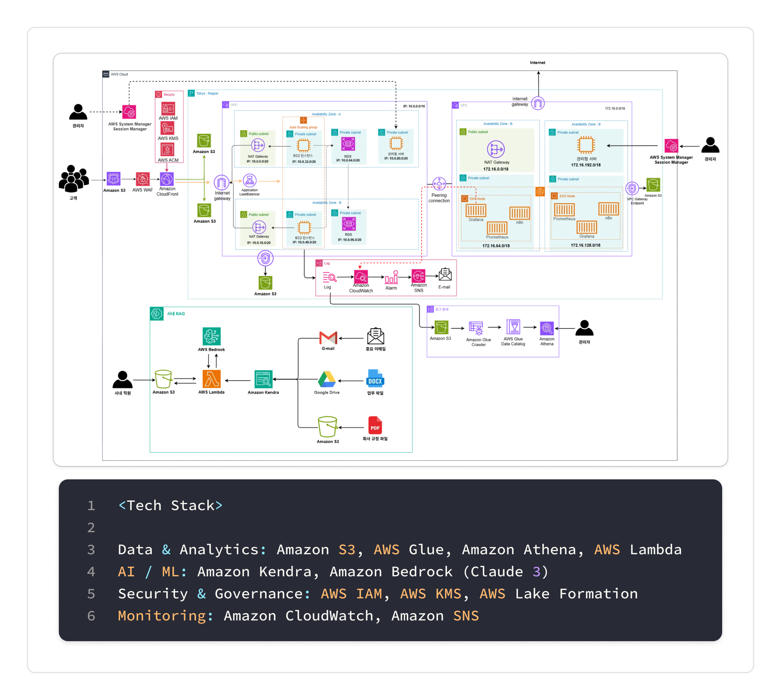Click EC2 인스턴스 icon at 10.0.32.0/20
The image size is (781, 700).
pos(304,145)
